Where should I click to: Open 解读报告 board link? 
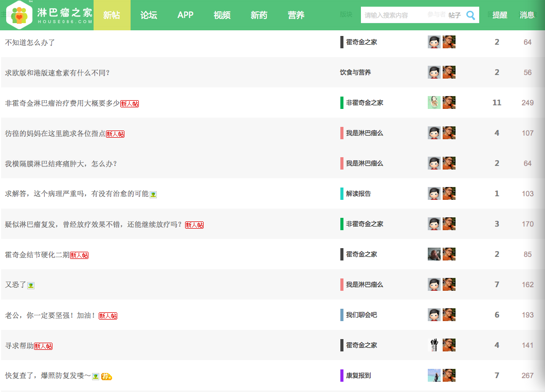click(358, 193)
